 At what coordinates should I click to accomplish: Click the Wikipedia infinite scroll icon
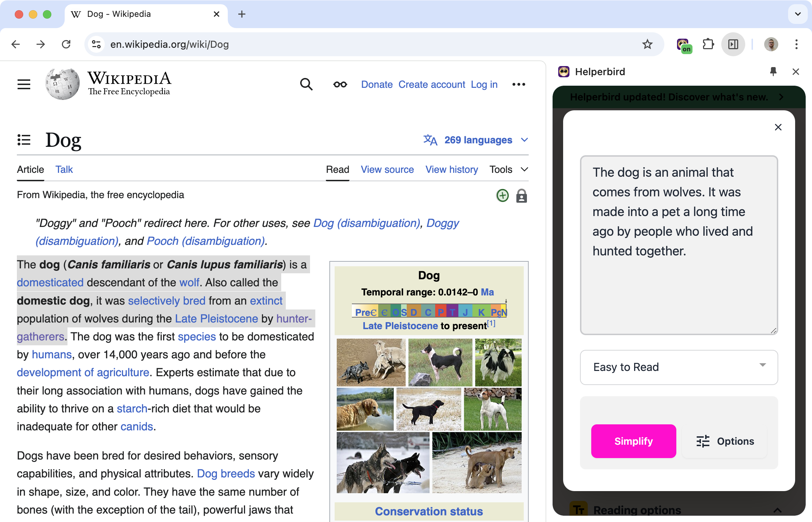tap(340, 84)
